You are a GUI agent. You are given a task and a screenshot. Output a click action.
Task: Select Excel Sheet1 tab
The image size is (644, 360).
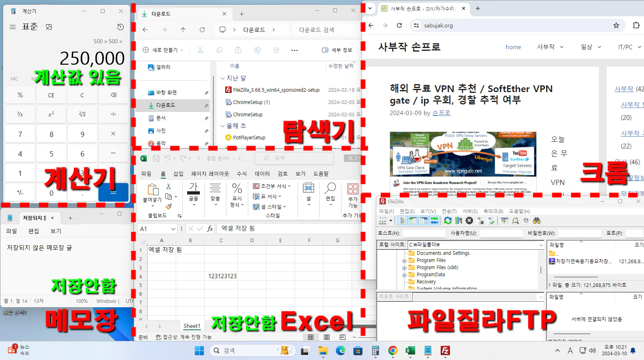[192, 326]
